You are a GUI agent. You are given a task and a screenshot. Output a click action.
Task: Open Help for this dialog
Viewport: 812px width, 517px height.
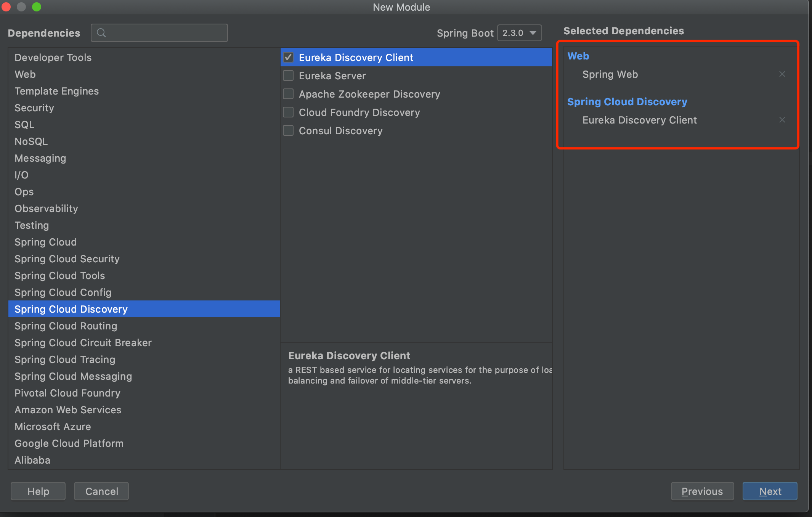click(x=38, y=491)
